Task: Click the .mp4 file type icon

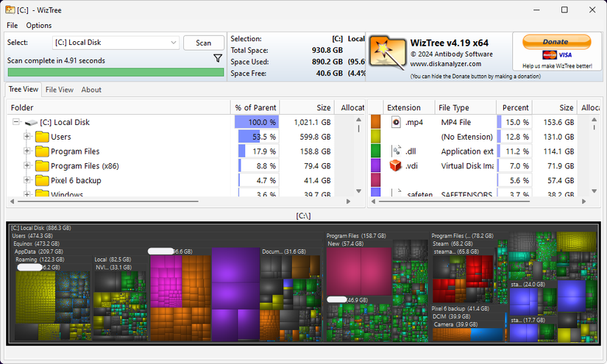Action: click(x=395, y=123)
